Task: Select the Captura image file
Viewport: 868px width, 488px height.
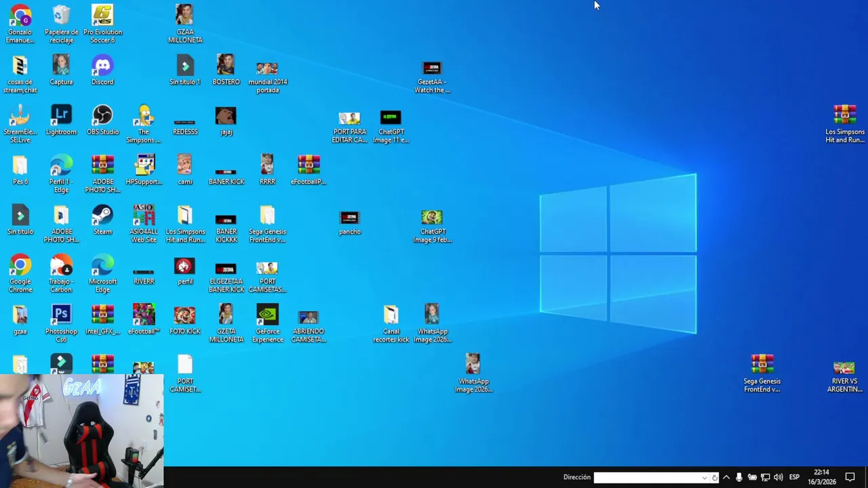Action: coord(61,70)
